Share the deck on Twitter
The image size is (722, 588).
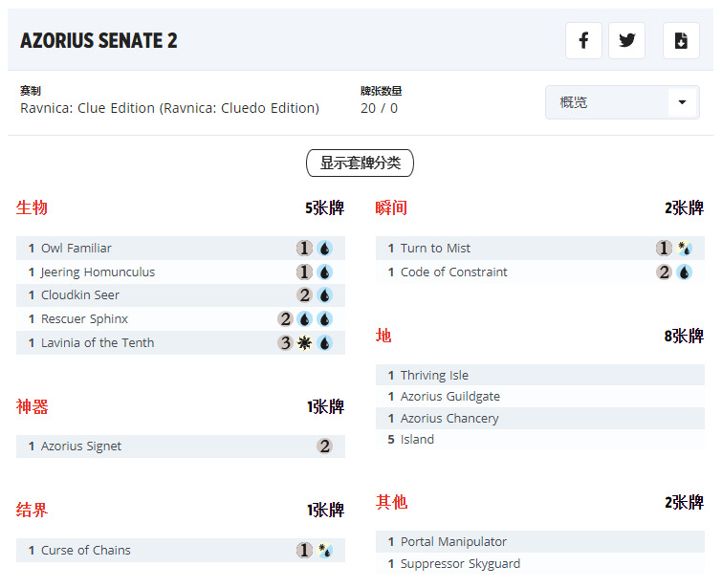point(627,41)
